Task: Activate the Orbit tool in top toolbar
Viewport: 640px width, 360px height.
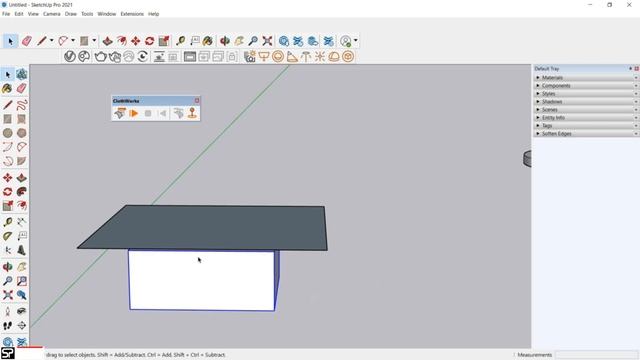Action: pyautogui.click(x=224, y=41)
